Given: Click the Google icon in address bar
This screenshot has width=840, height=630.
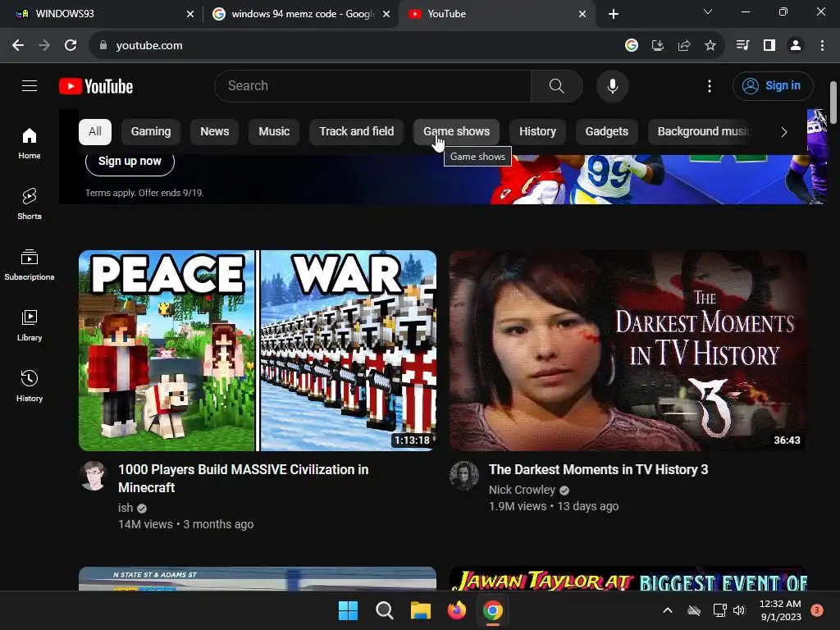Looking at the screenshot, I should 632,46.
